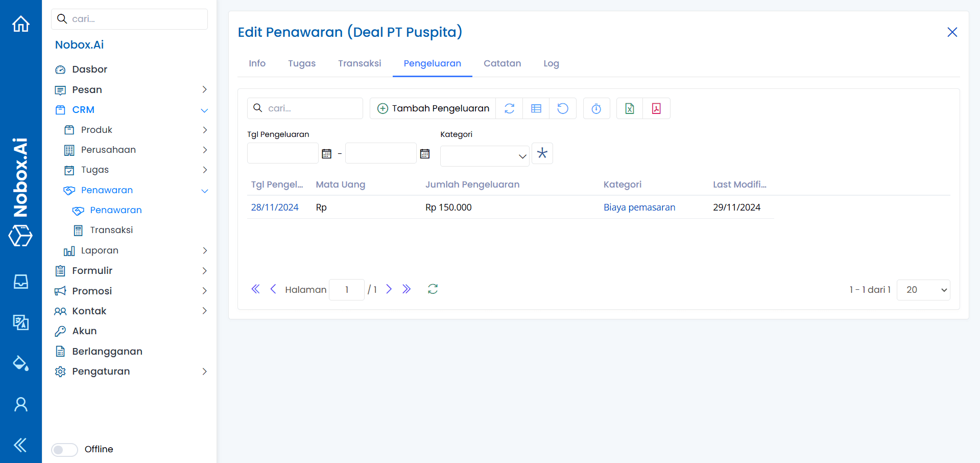Click inside the cari search field

[x=305, y=108]
